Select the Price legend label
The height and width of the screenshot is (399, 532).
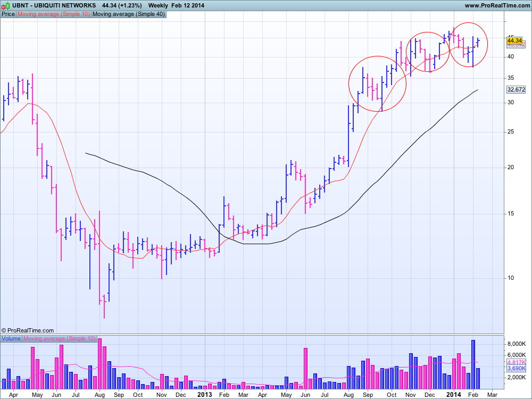click(x=8, y=14)
